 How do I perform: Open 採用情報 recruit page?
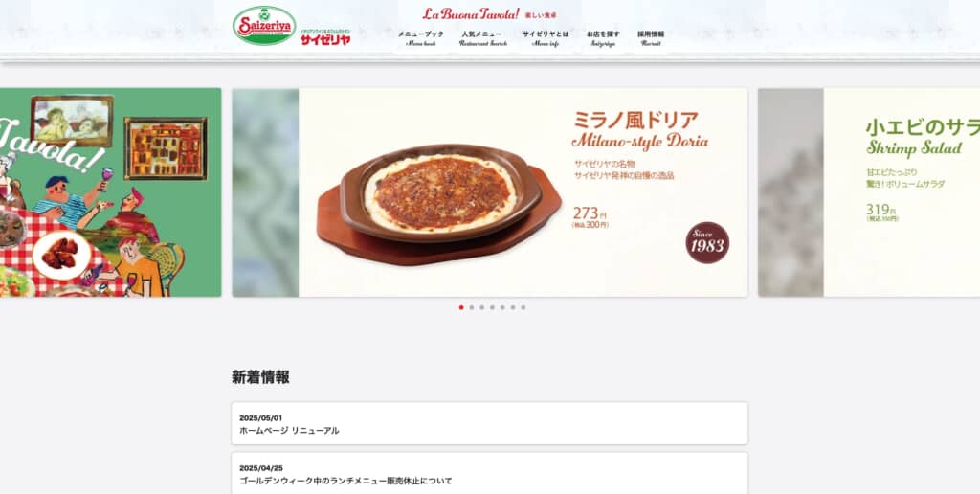click(x=651, y=38)
